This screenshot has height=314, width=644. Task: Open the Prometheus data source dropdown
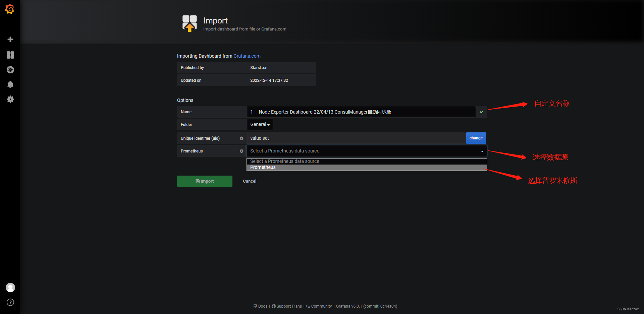367,151
